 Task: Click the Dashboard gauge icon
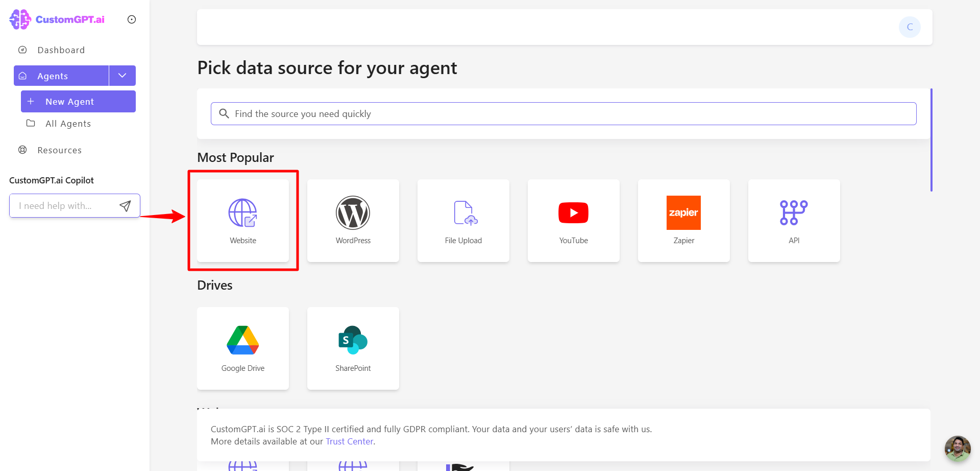tap(22, 50)
